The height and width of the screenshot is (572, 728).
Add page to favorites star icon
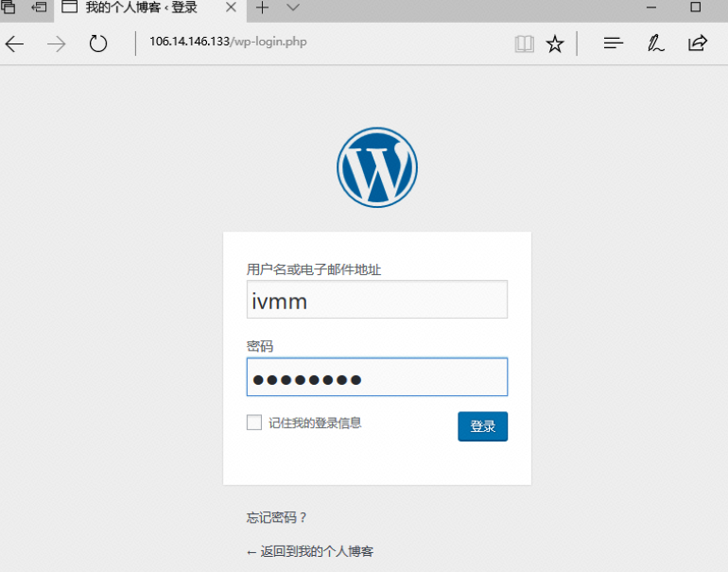tap(555, 44)
